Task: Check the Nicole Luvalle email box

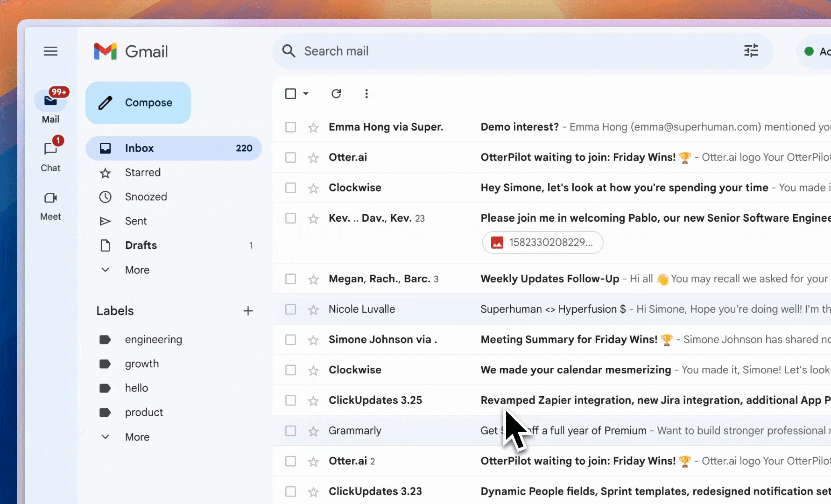Action: pyautogui.click(x=290, y=309)
